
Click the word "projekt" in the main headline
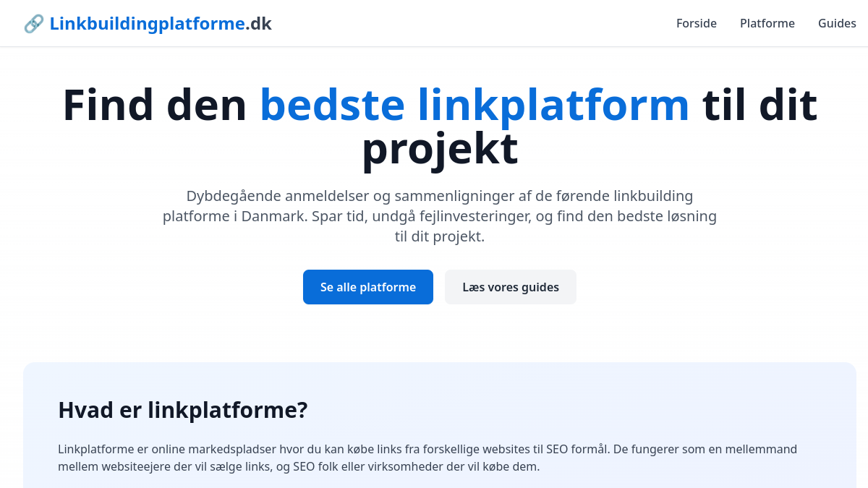tap(439, 148)
